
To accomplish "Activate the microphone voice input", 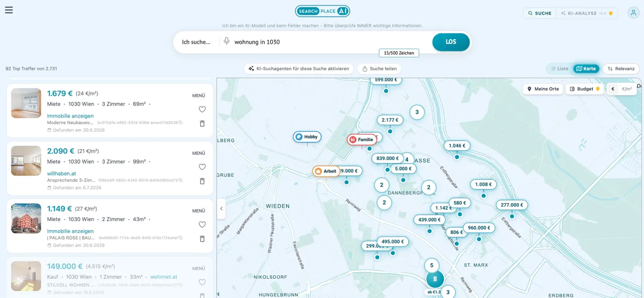I will 227,42.
